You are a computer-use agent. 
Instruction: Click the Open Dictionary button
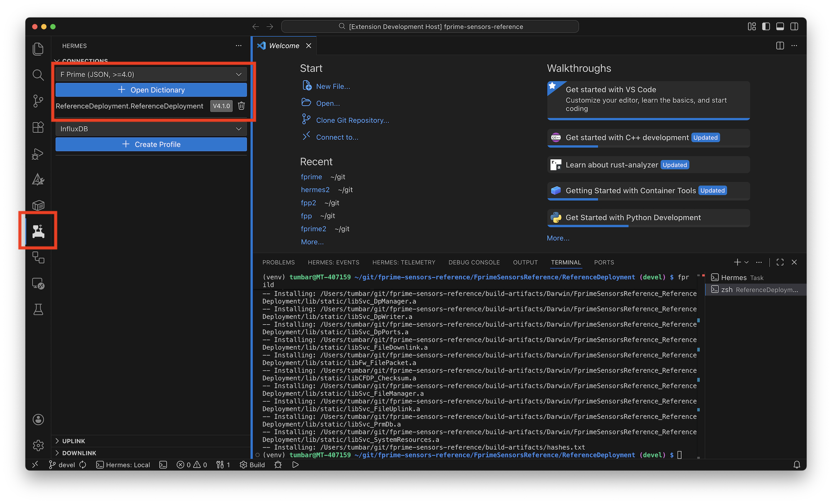tap(151, 90)
